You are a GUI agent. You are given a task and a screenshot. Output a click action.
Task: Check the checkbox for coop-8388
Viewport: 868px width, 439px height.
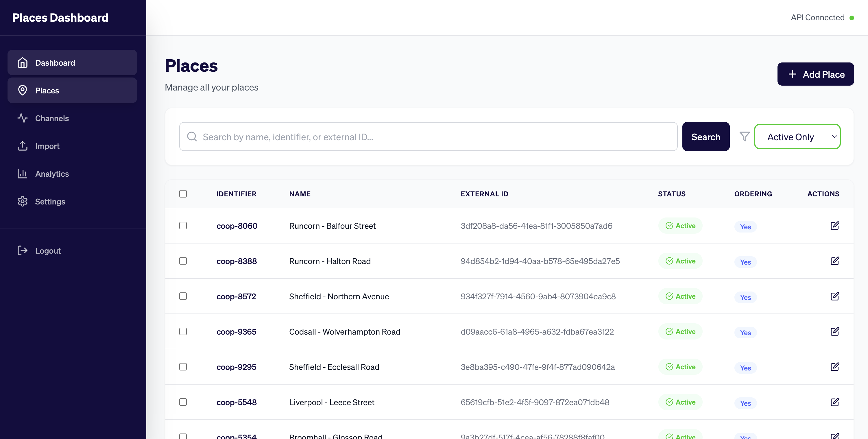click(183, 261)
